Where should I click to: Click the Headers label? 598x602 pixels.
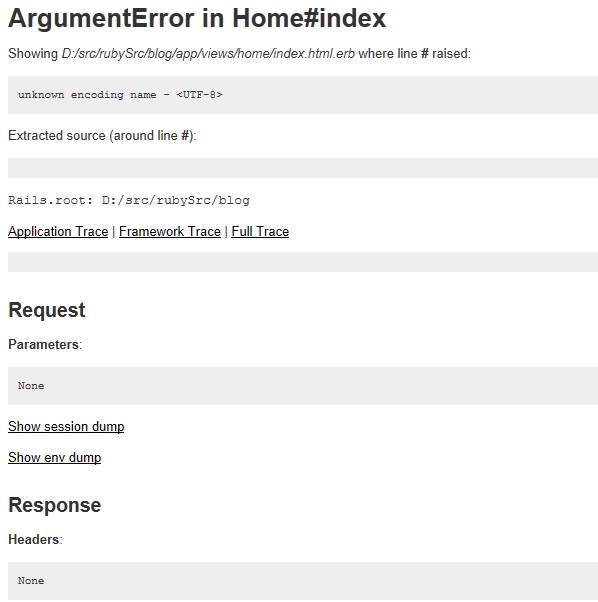pyautogui.click(x=35, y=539)
